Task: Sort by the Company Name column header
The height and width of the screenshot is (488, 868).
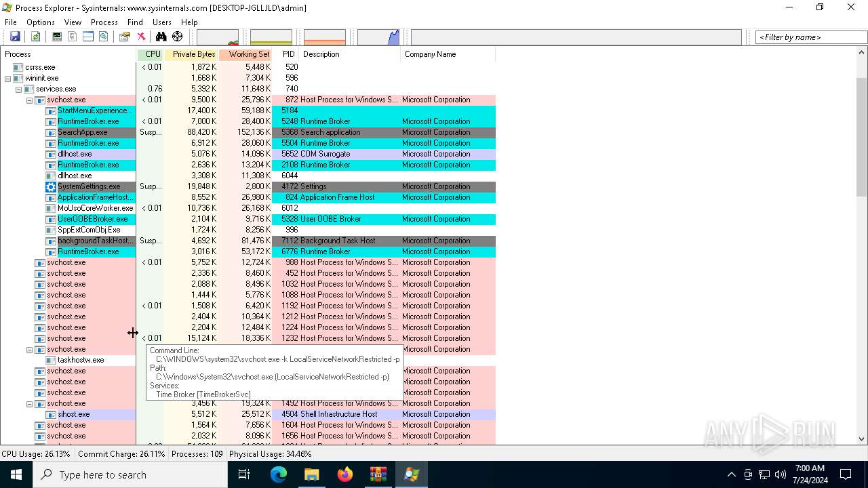Action: pyautogui.click(x=448, y=54)
